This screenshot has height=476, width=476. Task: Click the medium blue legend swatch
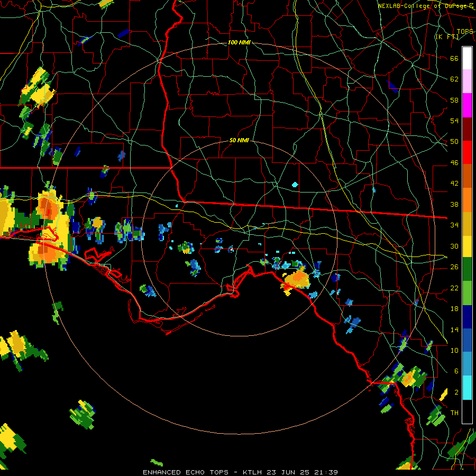click(467, 340)
